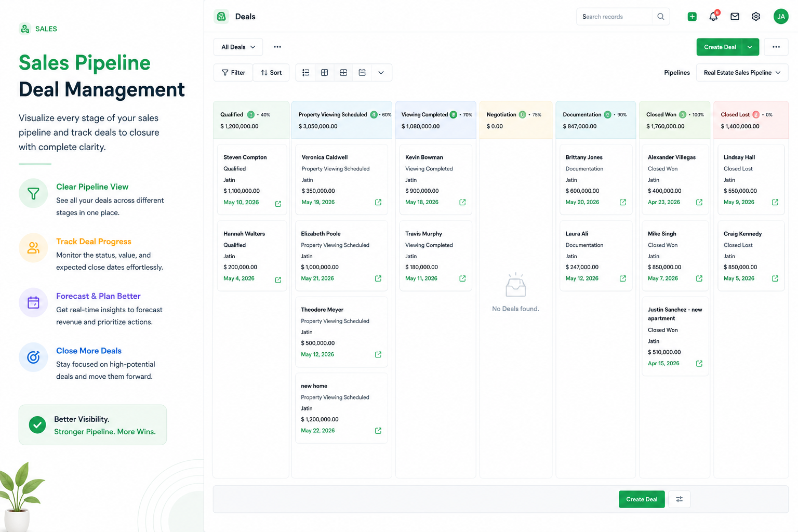Click the search magnifier icon
Viewport: 798px width, 532px height.
661,17
